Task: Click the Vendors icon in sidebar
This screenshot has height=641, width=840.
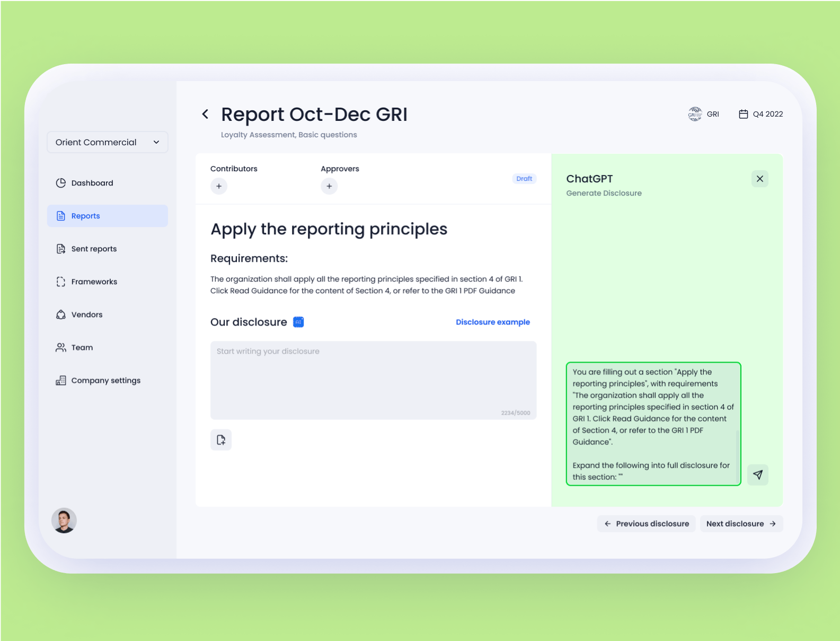Action: [61, 314]
